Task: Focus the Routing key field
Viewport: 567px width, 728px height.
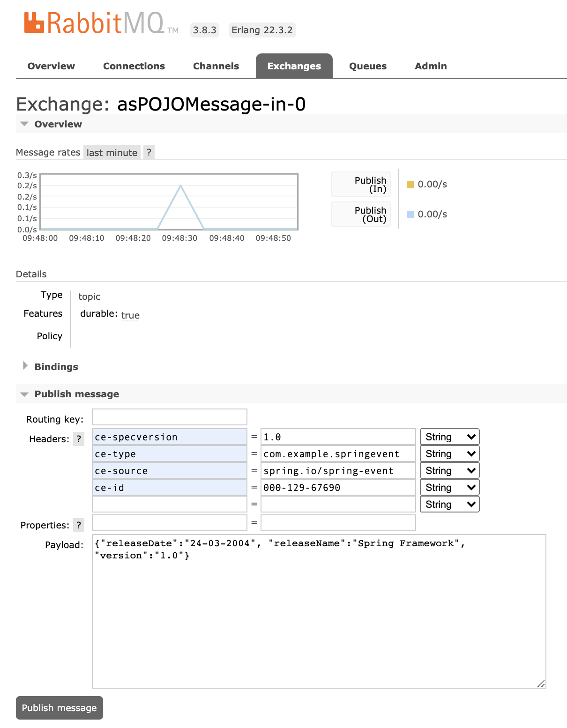Action: point(170,417)
